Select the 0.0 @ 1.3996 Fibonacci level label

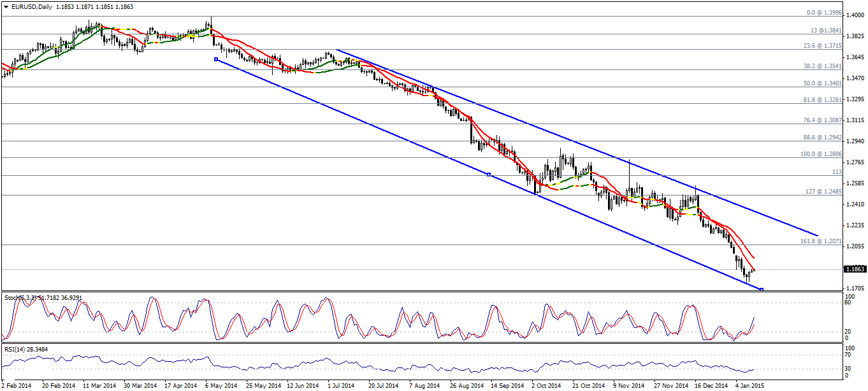tap(824, 13)
